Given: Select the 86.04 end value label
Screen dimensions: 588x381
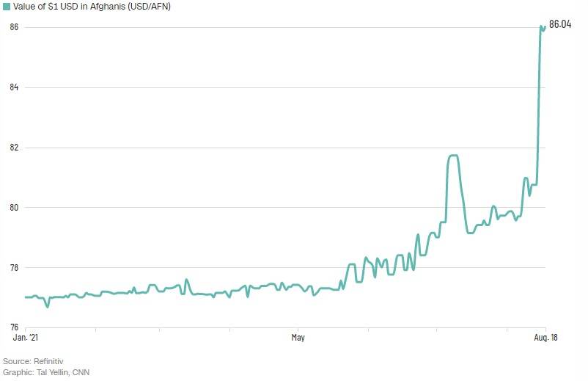Looking at the screenshot, I should click(560, 24).
